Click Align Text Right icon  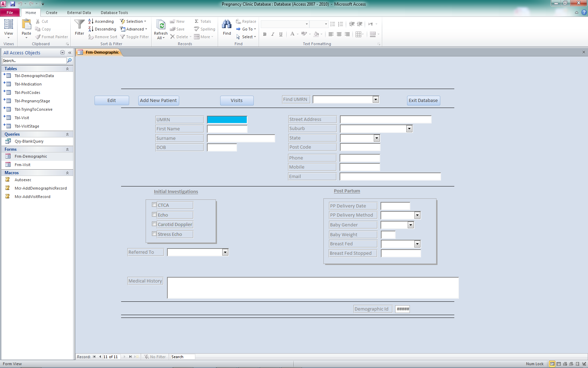click(347, 34)
